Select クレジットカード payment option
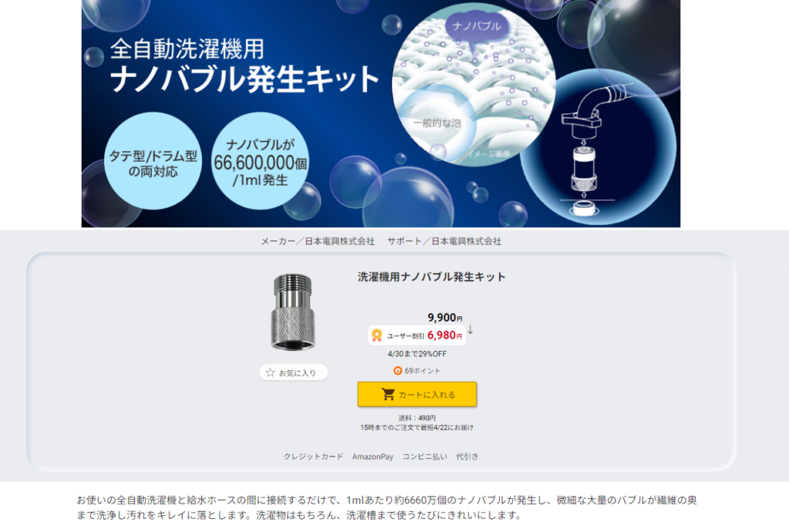789x532 pixels. tap(313, 457)
